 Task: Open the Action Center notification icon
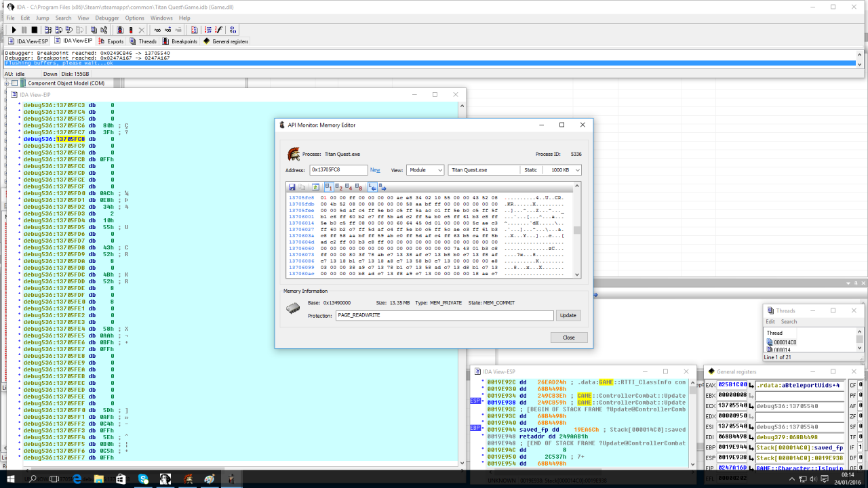pos(825,479)
